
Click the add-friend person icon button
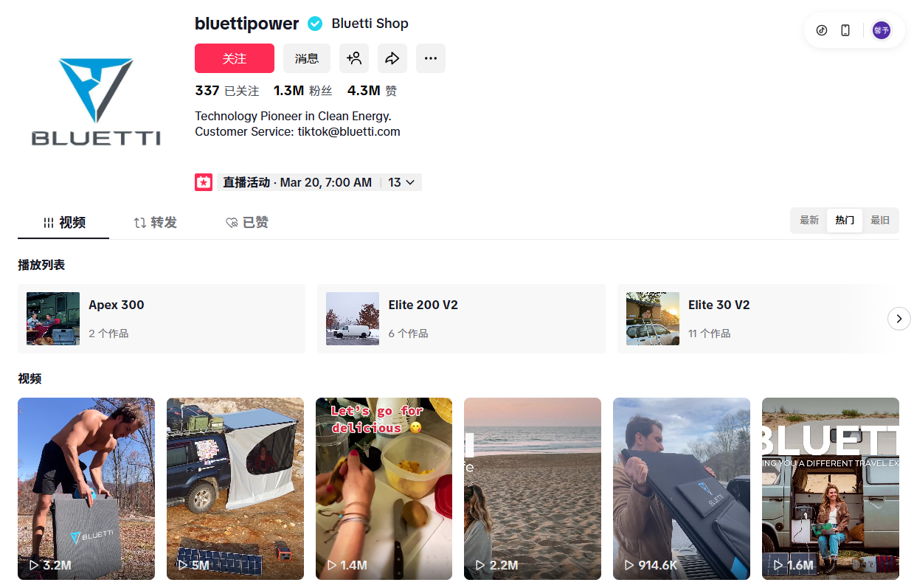coord(354,58)
